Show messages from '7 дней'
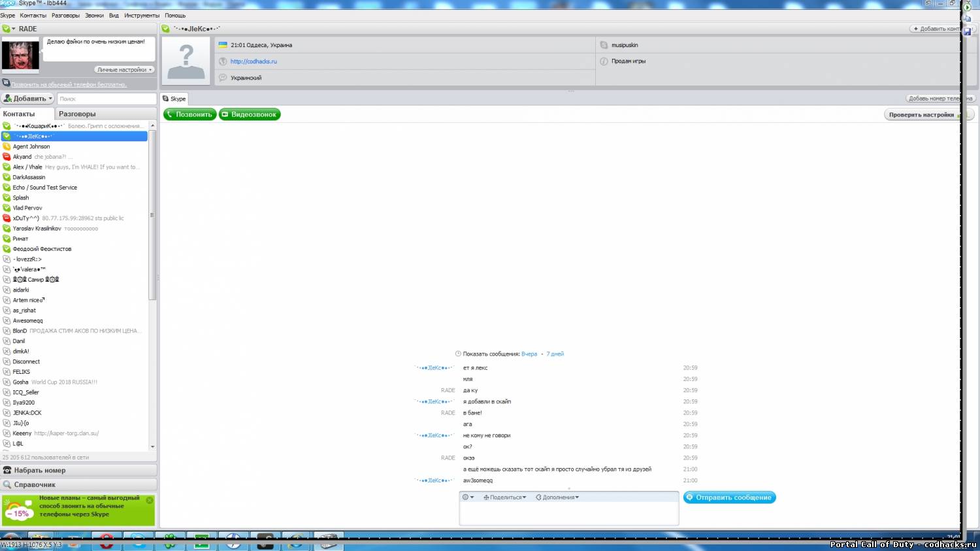Image resolution: width=980 pixels, height=551 pixels. coord(555,354)
